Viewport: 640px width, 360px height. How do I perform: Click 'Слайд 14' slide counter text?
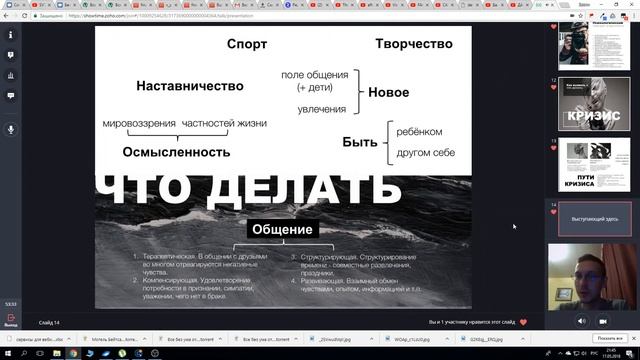(x=49, y=322)
